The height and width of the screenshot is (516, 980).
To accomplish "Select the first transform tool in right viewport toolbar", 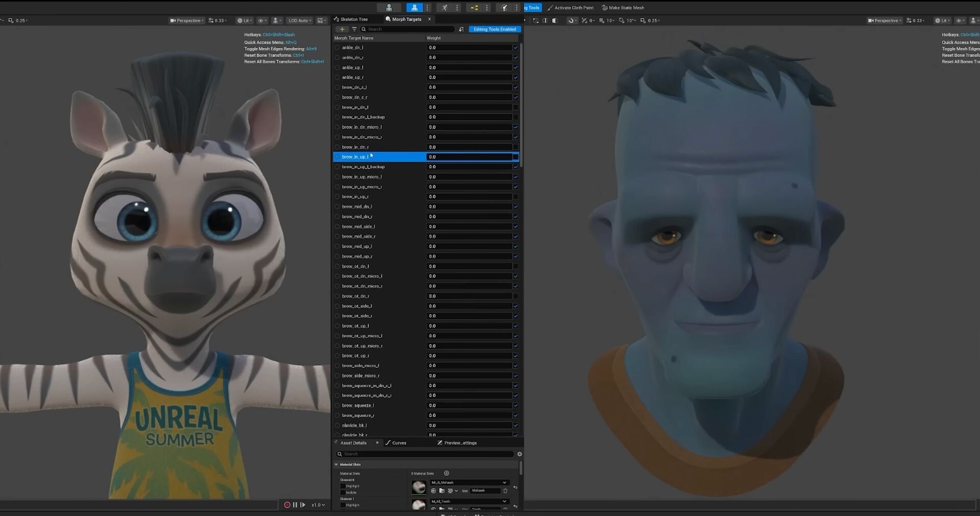I will click(x=535, y=20).
